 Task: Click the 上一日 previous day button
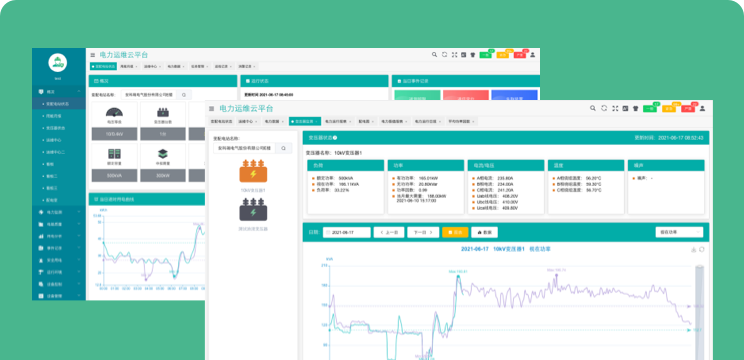coord(389,232)
